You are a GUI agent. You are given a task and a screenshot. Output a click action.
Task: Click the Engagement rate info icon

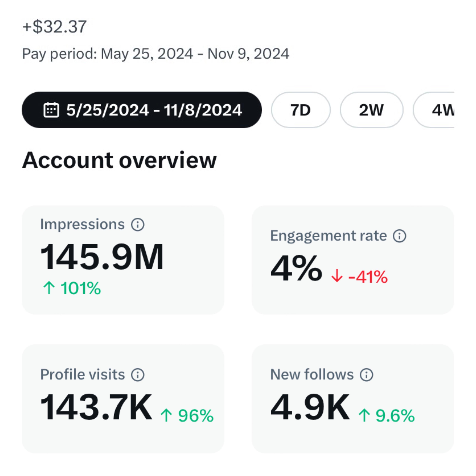[x=399, y=236]
